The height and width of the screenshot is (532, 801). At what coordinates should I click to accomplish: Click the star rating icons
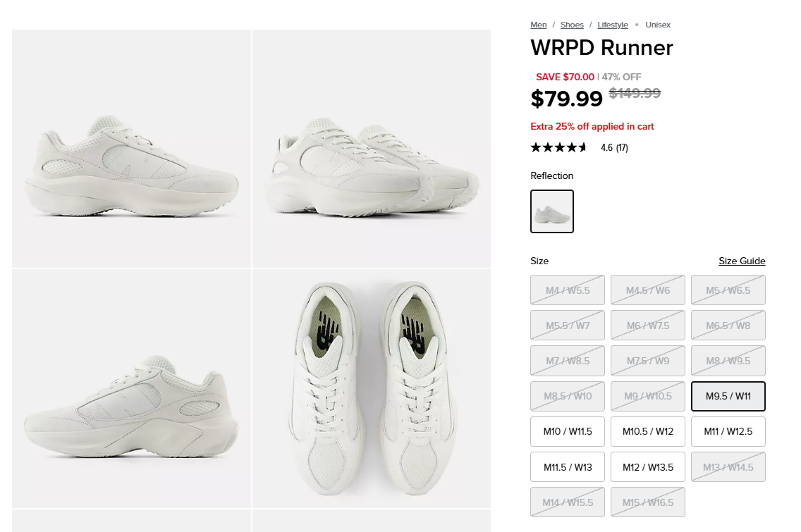tap(558, 147)
